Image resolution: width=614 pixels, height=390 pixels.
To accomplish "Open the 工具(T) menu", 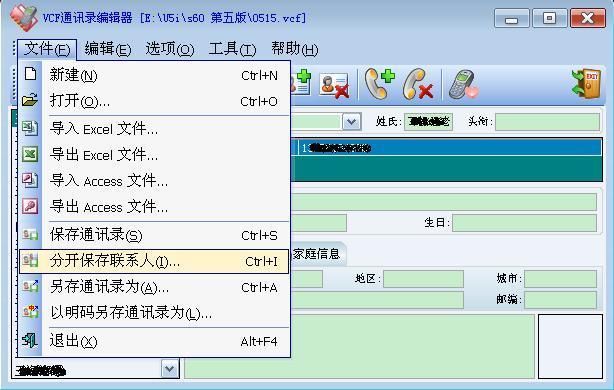I will tap(232, 49).
